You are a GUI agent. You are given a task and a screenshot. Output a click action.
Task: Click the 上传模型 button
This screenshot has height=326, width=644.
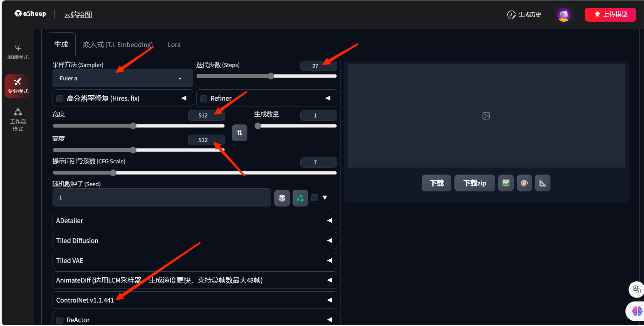(x=610, y=15)
